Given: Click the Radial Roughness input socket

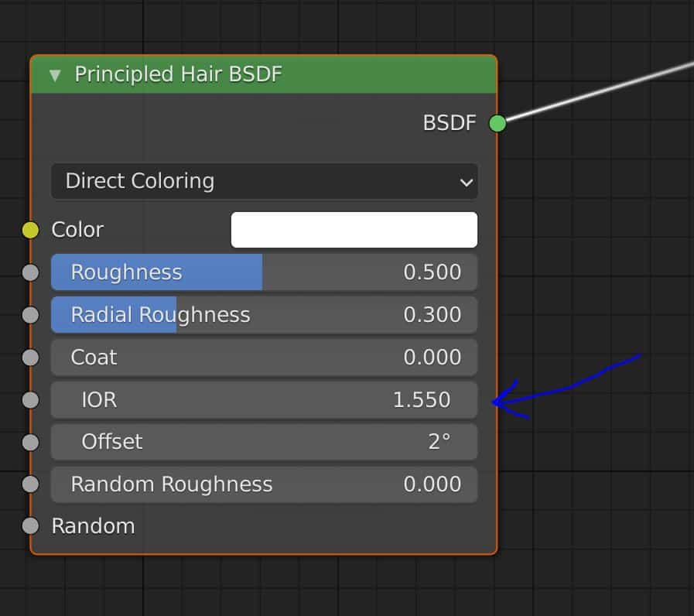Looking at the screenshot, I should pos(29,314).
